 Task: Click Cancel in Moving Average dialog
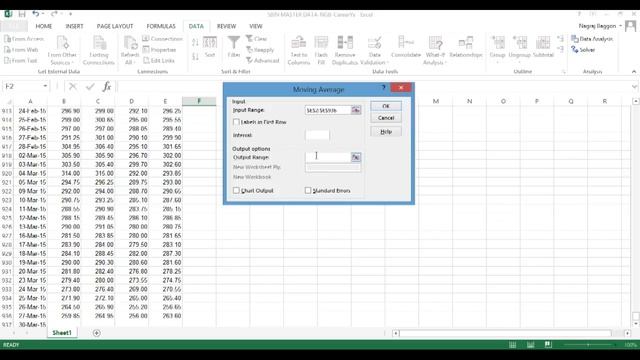point(386,118)
